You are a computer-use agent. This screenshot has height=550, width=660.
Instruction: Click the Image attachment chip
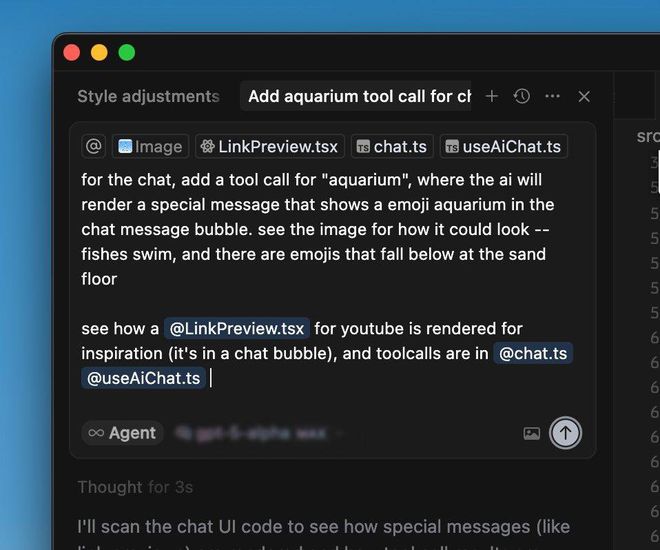point(150,146)
